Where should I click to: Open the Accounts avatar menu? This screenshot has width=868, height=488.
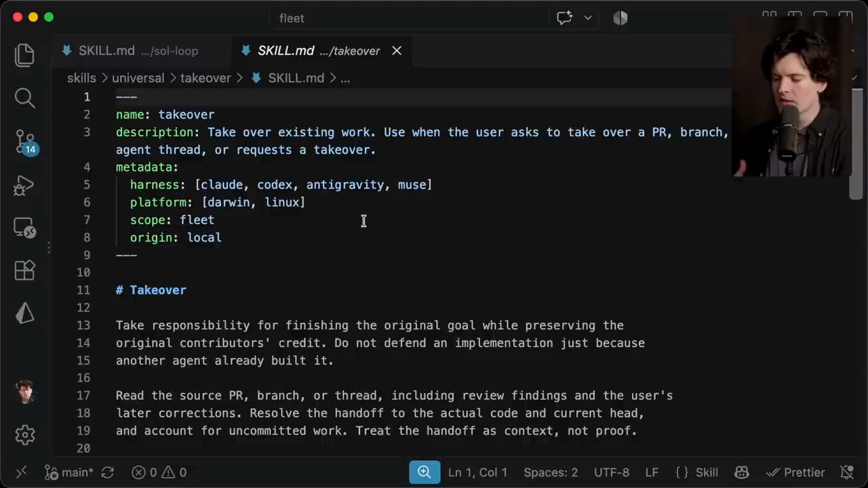[x=25, y=392]
